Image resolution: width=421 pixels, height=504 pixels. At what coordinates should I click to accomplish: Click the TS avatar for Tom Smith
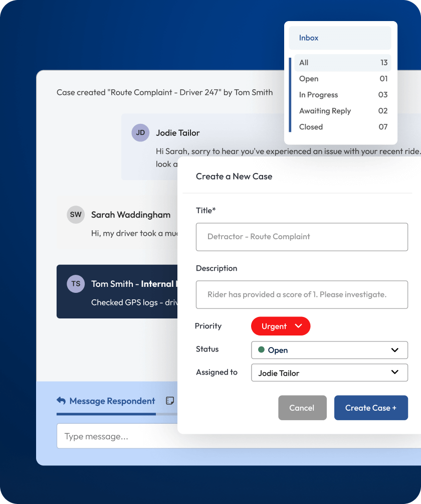[x=76, y=284]
